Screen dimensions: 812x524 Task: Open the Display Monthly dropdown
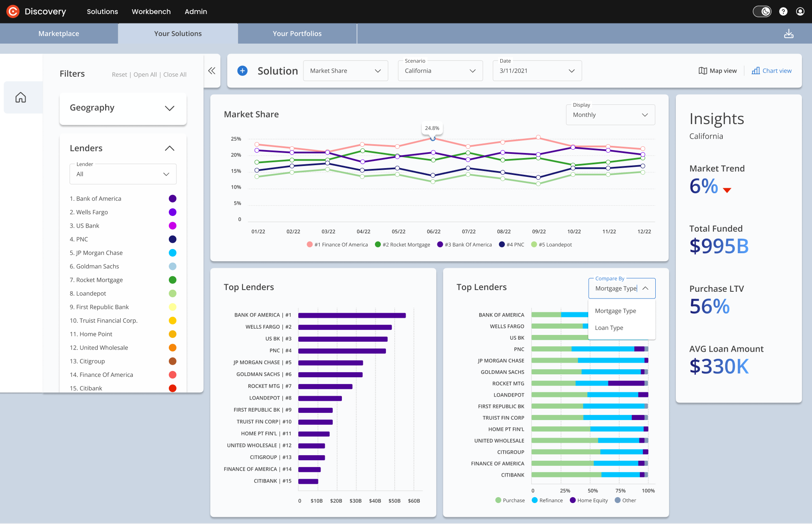610,115
